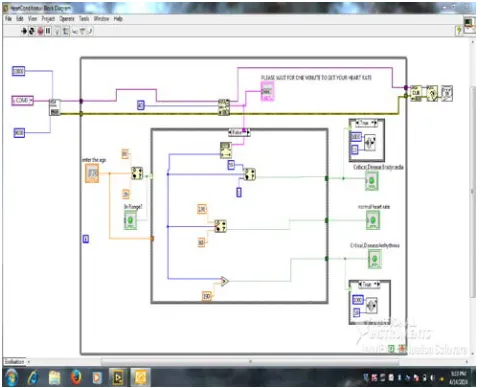Select the byte count constant feeding VISA Read

coord(141,105)
